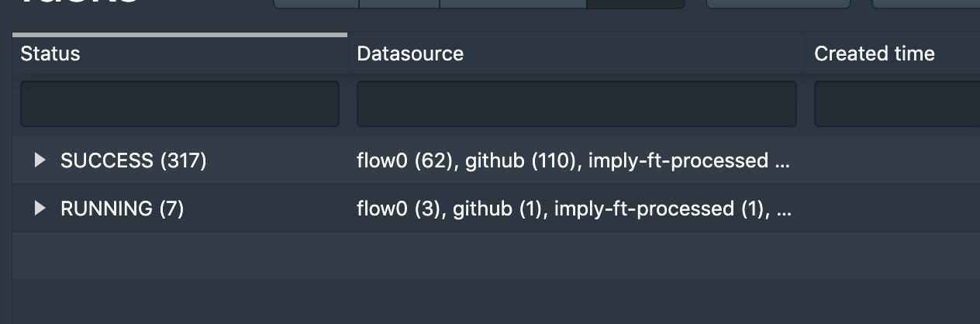Click the divider between Status and Datasource headers
Viewport: 980px width, 324px height.
[348, 53]
